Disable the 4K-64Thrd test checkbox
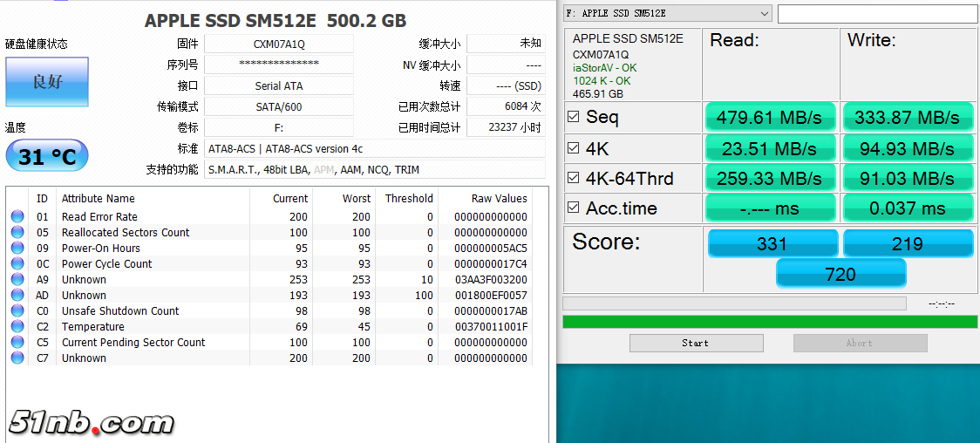Viewport: 980px width, 443px height. (x=574, y=178)
